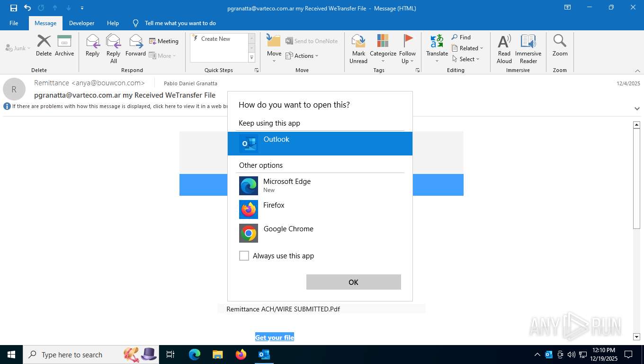
Task: Switch to the Developer tab
Action: point(81,23)
